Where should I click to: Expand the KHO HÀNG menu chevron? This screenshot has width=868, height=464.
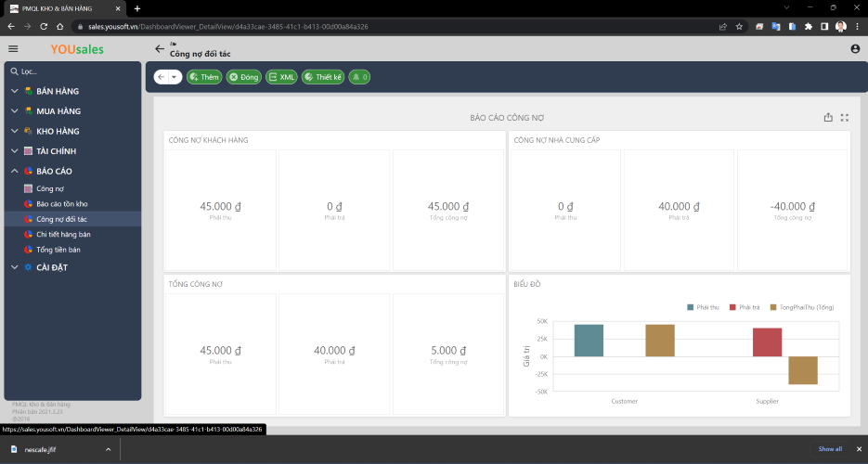click(x=15, y=131)
